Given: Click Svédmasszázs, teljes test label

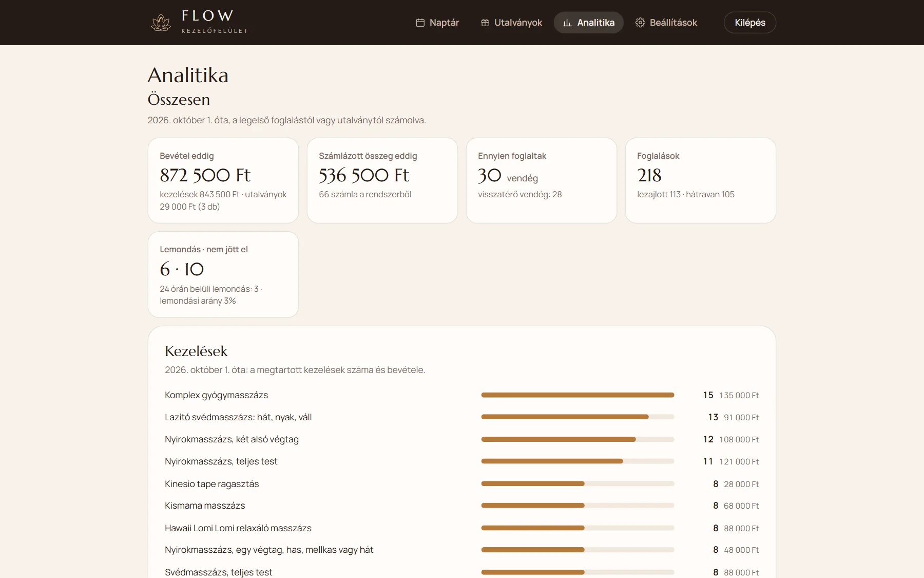Looking at the screenshot, I should [x=218, y=572].
